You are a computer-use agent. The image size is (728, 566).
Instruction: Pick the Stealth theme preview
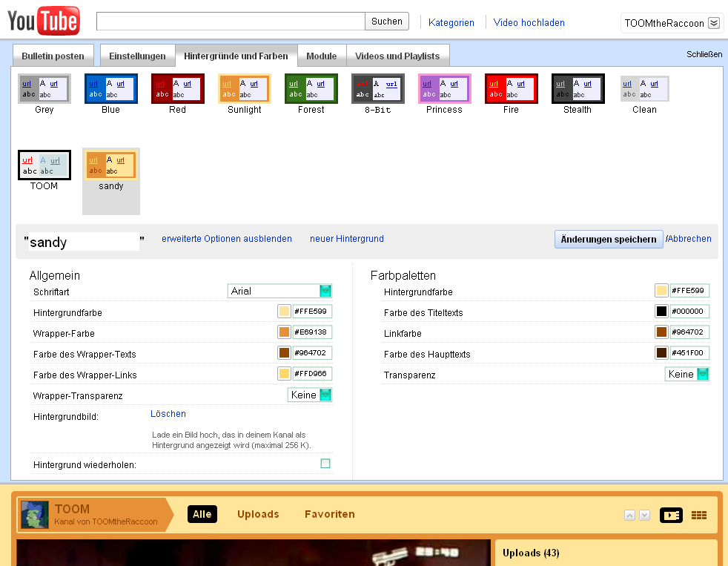pyautogui.click(x=578, y=88)
